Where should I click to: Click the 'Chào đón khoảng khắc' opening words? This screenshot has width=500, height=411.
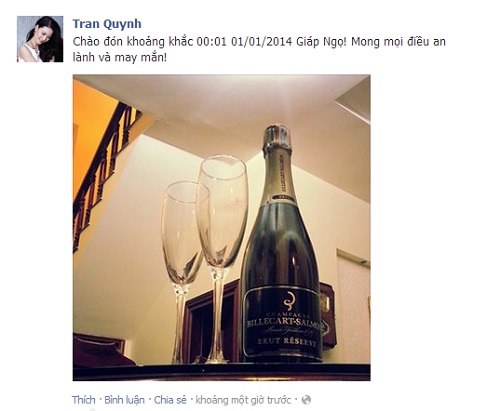pyautogui.click(x=133, y=42)
